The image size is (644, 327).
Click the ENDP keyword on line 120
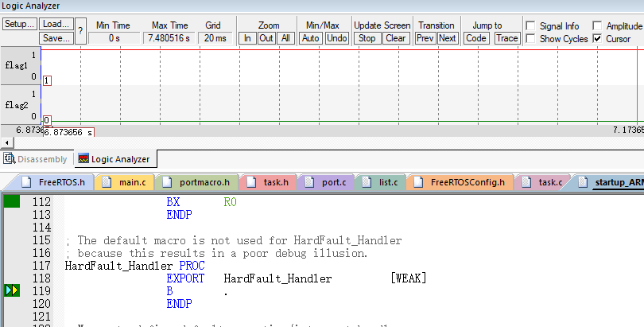point(179,304)
